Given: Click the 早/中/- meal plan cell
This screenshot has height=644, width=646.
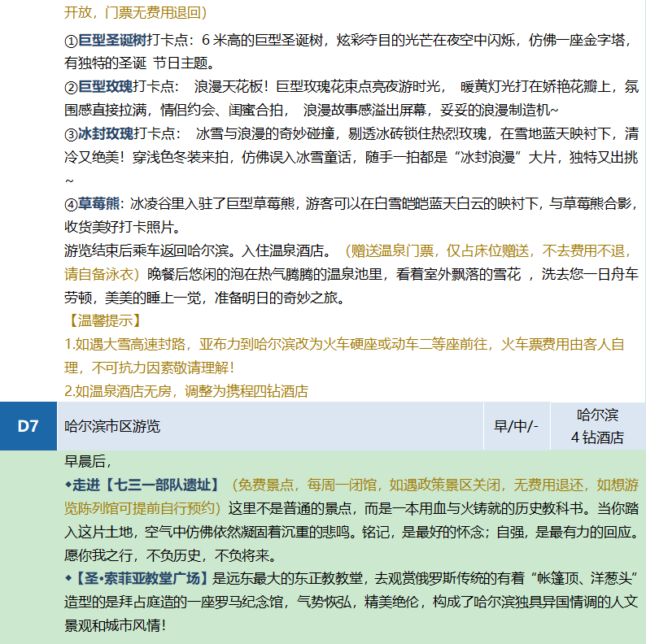Looking at the screenshot, I should pyautogui.click(x=516, y=426).
